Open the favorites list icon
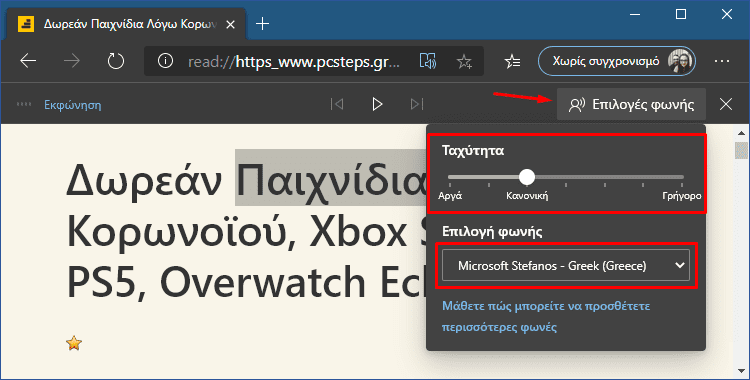The height and width of the screenshot is (380, 750). 512,61
